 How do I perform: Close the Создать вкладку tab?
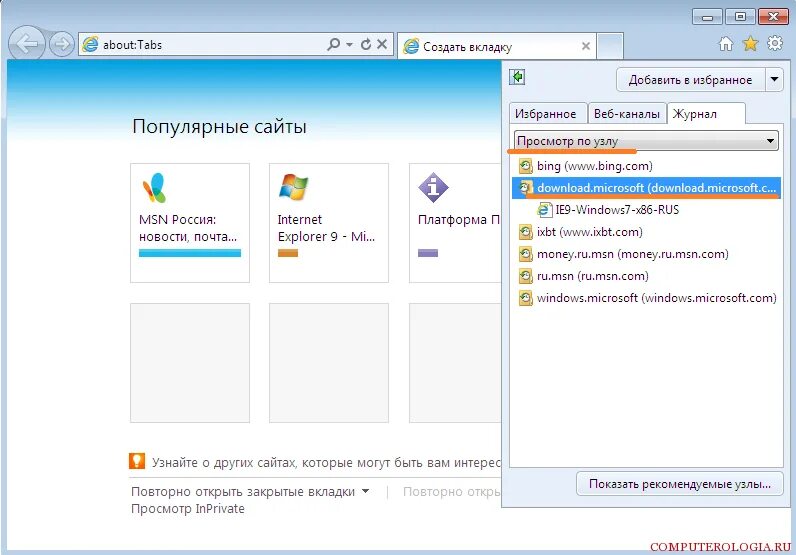click(x=586, y=46)
